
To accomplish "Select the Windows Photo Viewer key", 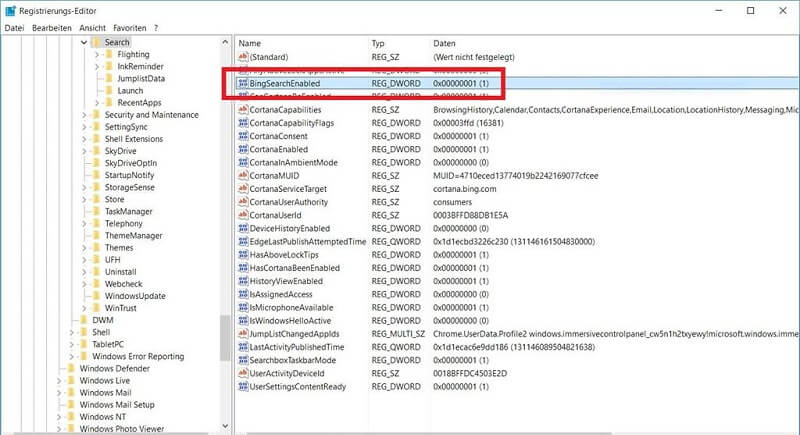I will coord(122,429).
